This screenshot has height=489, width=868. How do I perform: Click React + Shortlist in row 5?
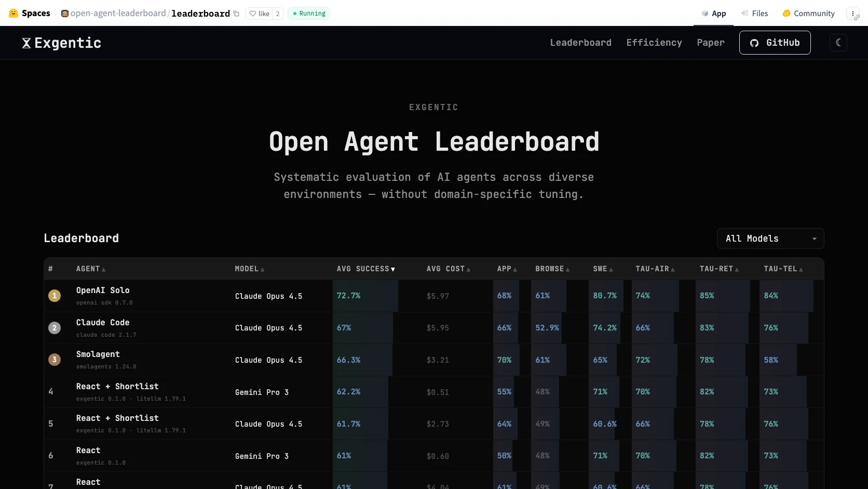click(117, 418)
